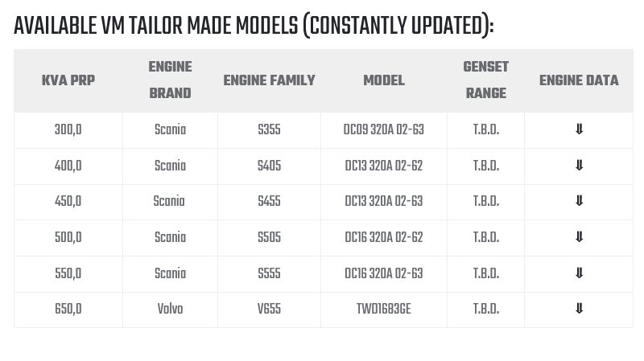Click download arrow in the S455 row
Screen dimensions: 644x361
pos(579,202)
